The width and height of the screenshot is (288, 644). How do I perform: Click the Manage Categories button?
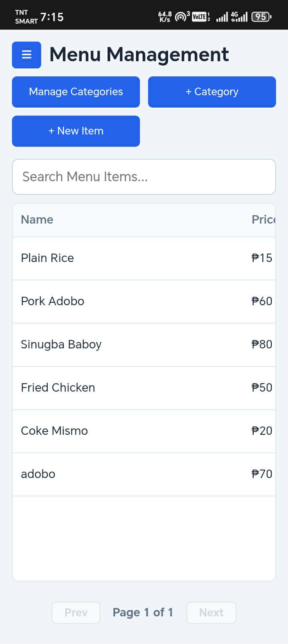click(x=76, y=92)
